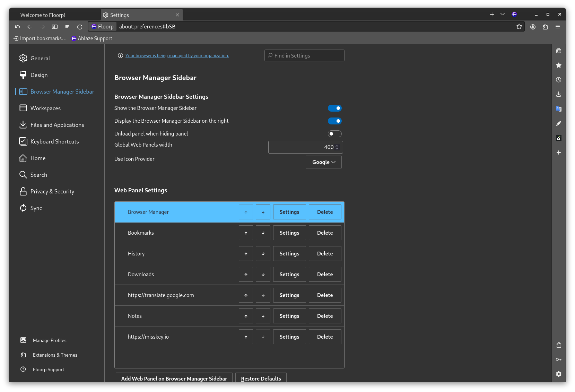Open the Bookmarks panel from the sidebar

(x=559, y=65)
